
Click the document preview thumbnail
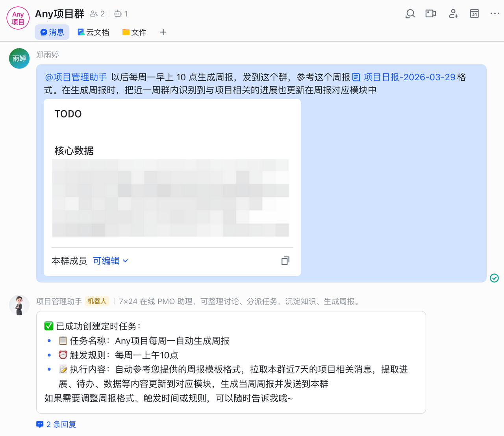(170, 198)
